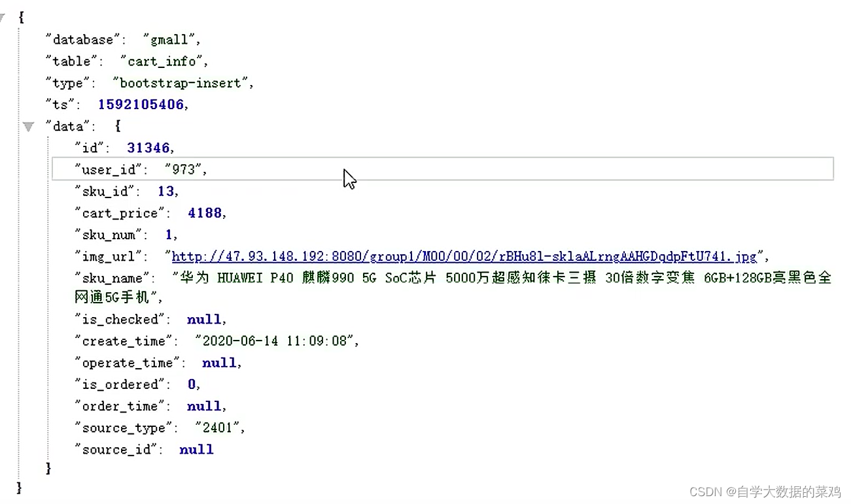851x504 pixels.
Task: Click the wrapped "网通5G手机" text line
Action: 116,297
